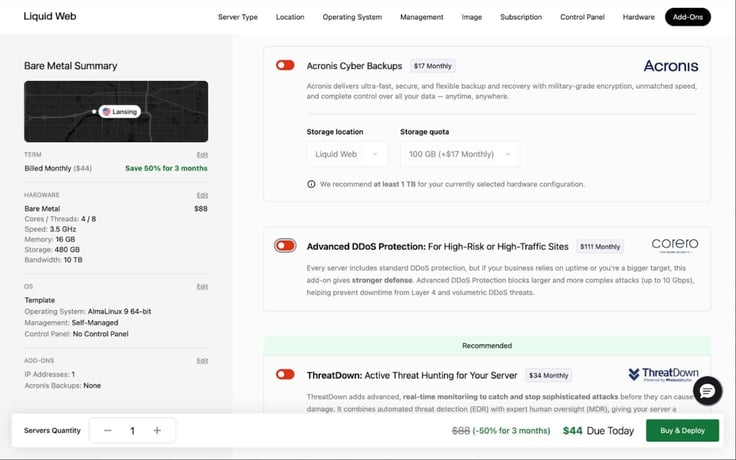Go to Subscription step
This screenshot has height=460, width=736.
coord(521,17)
